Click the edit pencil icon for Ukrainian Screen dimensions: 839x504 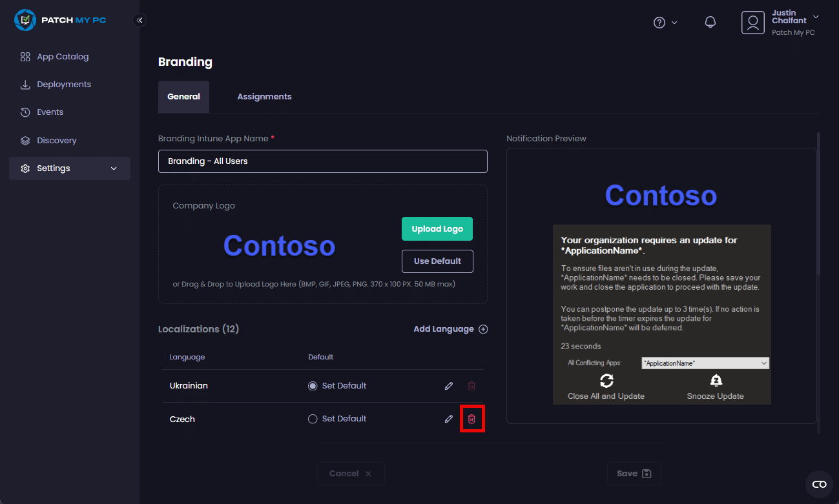click(449, 386)
